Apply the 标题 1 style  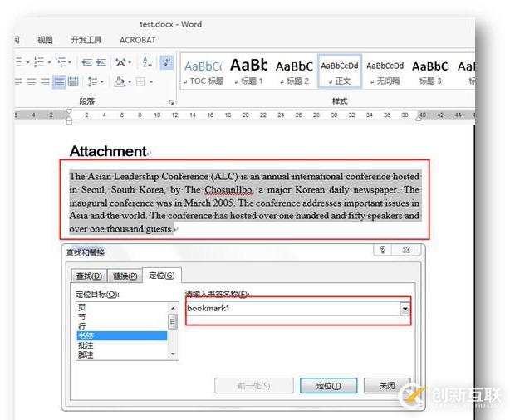249,72
